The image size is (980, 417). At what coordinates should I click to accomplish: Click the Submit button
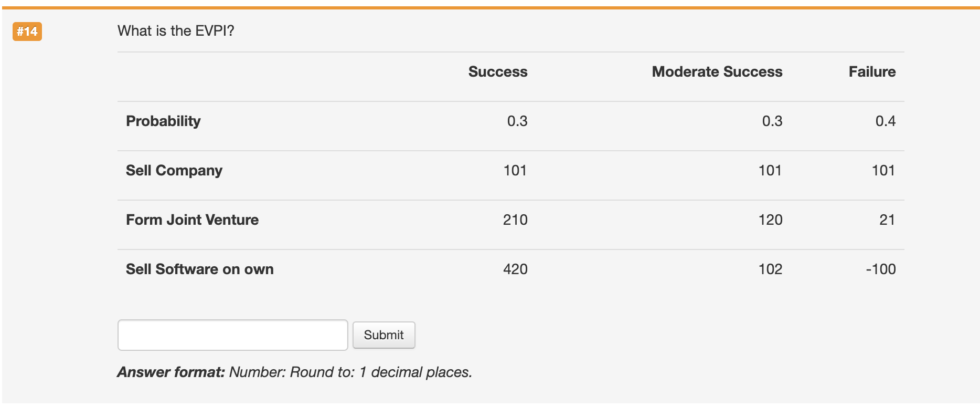(x=384, y=335)
